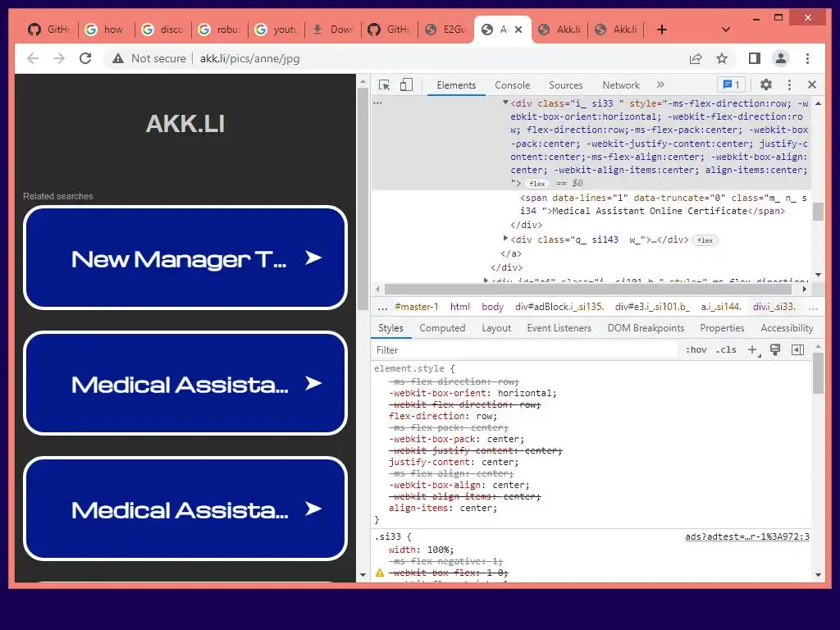Click the width: 100% declaration
840x630 pixels.
[421, 550]
